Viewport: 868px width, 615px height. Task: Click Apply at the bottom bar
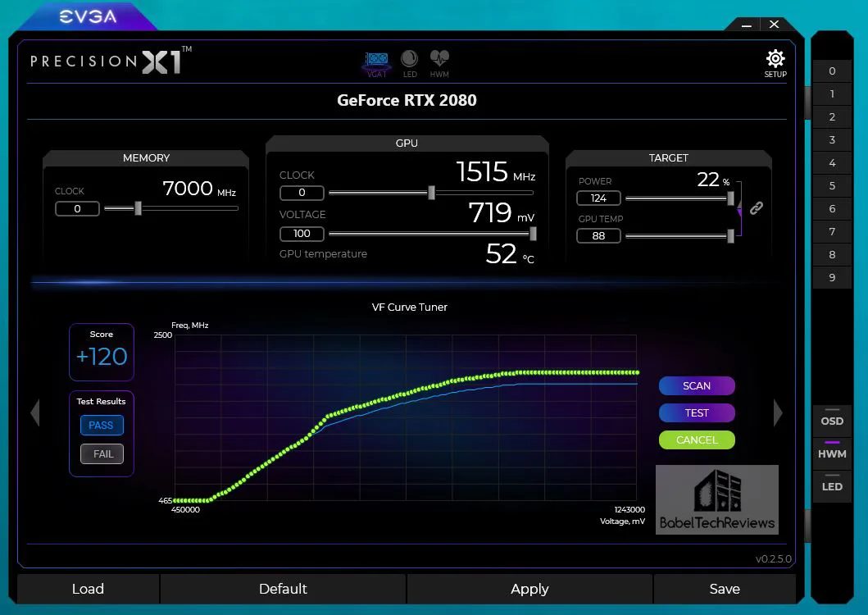(529, 589)
